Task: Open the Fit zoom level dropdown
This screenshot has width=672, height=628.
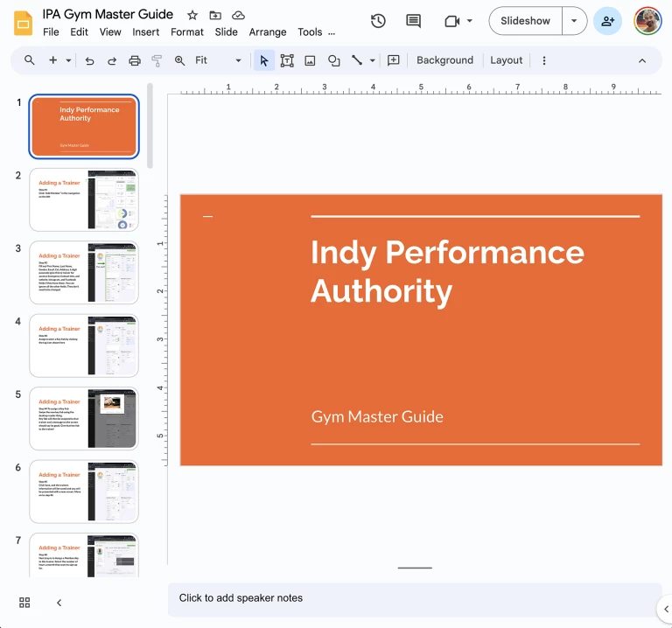Action: 218,60
